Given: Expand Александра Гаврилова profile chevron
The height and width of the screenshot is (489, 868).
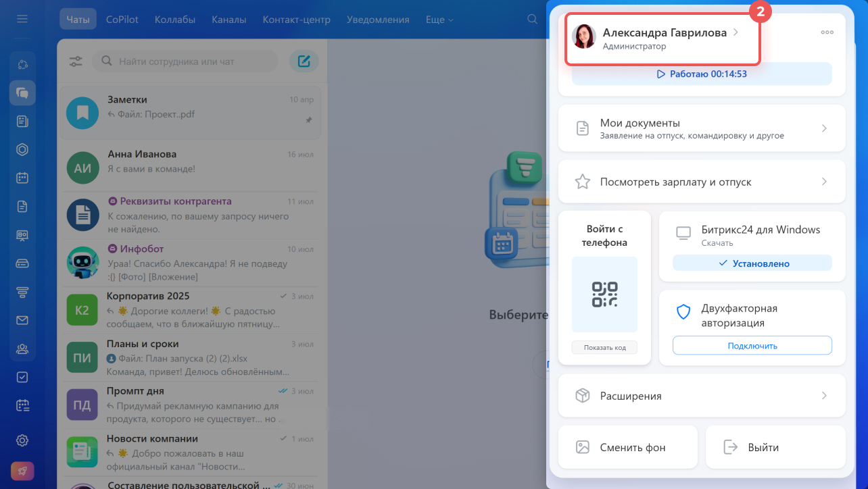Looking at the screenshot, I should 736,32.
